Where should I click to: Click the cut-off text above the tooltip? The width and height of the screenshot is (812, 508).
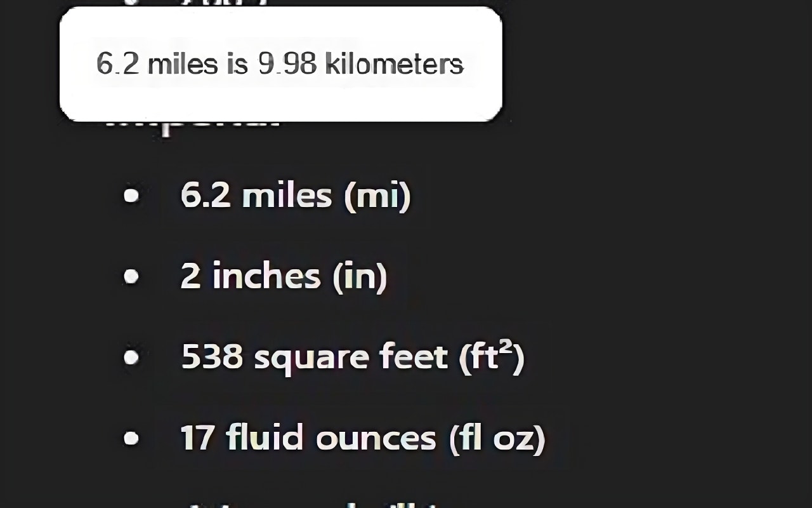[x=222, y=3]
